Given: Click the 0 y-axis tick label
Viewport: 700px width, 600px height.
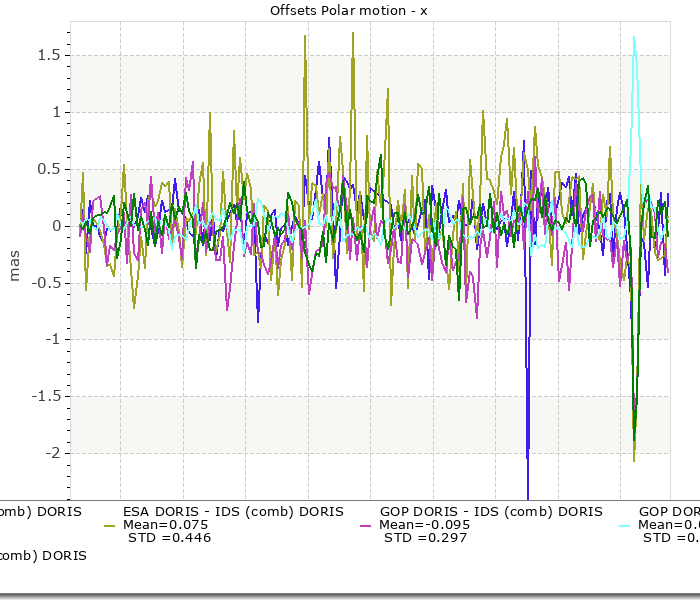Looking at the screenshot, I should pyautogui.click(x=55, y=226).
